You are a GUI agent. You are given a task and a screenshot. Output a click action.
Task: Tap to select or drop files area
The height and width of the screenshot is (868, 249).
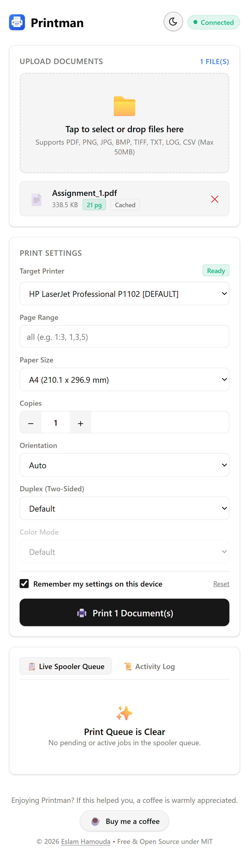coord(124,123)
